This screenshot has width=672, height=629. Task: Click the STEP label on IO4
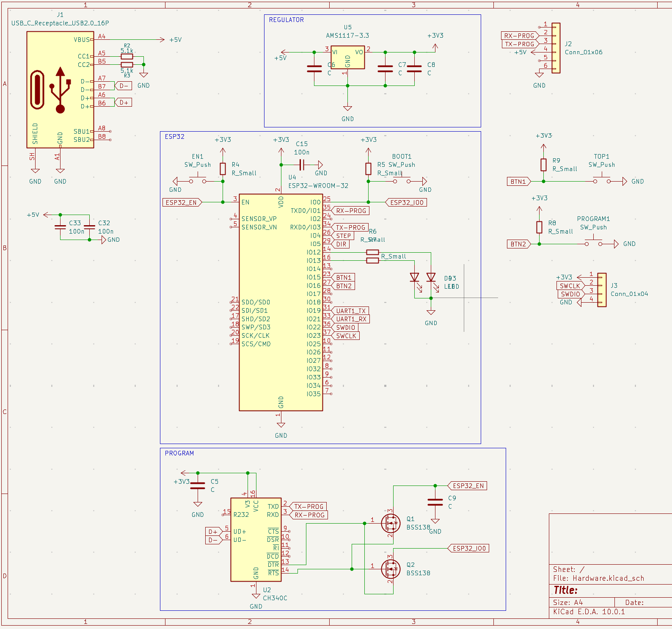pyautogui.click(x=342, y=236)
